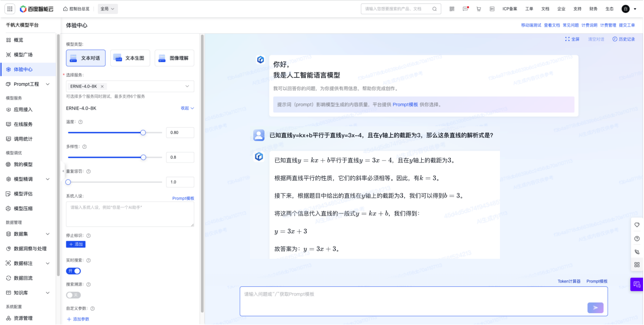Expand the 数据集 sidebar item
The width and height of the screenshot is (644, 325).
coord(48,234)
